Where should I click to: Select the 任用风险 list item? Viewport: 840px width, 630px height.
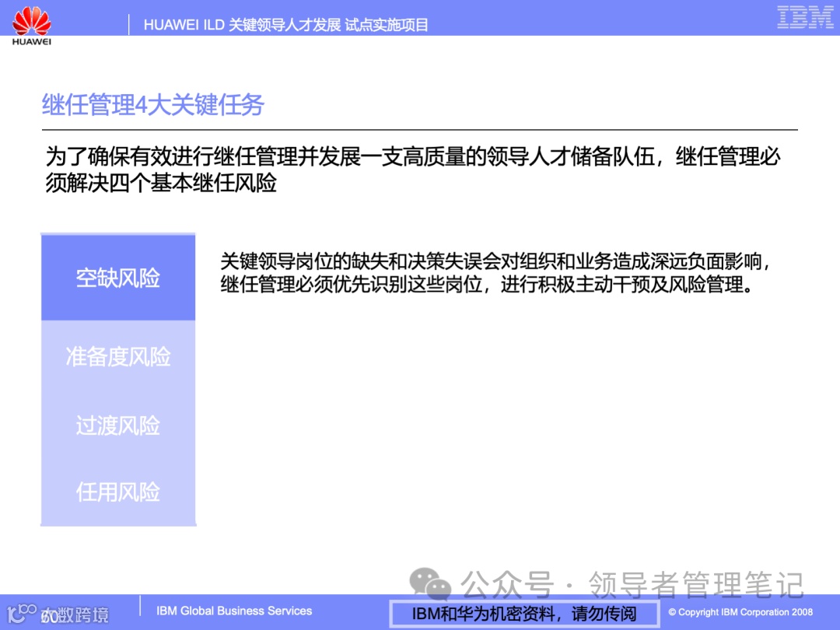click(117, 492)
